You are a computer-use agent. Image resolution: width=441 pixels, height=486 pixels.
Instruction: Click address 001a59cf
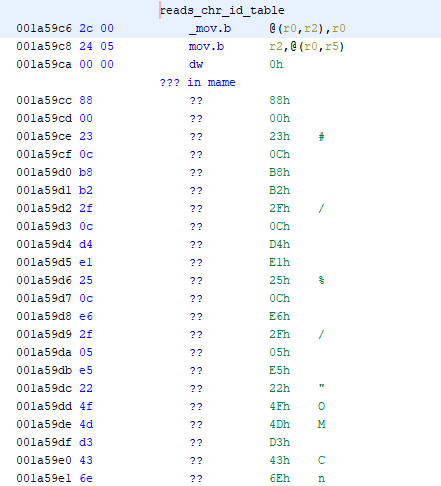[44, 155]
